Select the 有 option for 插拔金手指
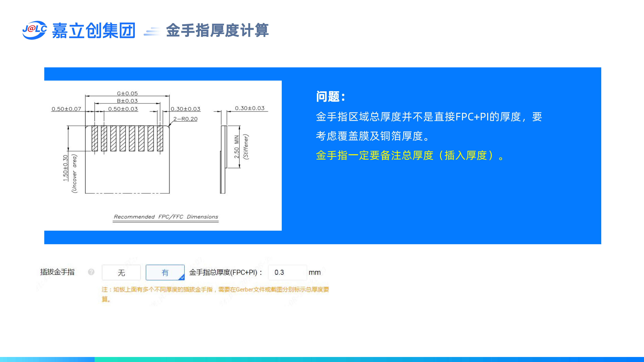This screenshot has height=362, width=644. tap(165, 272)
